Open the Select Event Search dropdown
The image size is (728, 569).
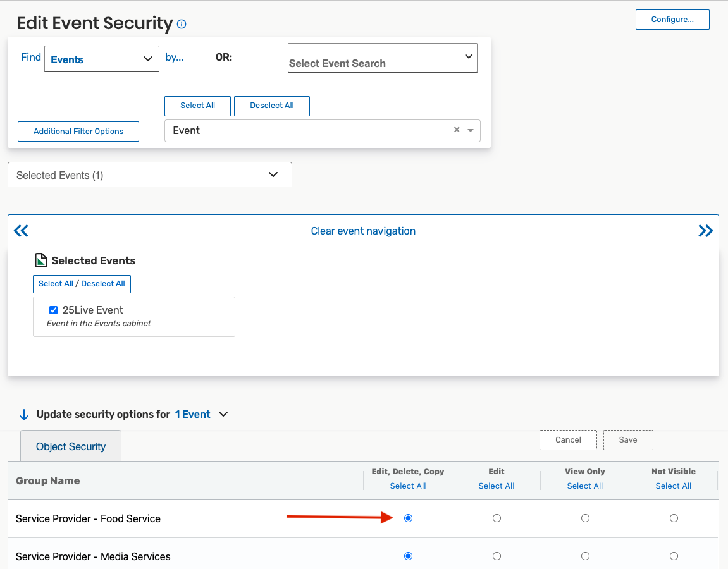[x=382, y=58]
